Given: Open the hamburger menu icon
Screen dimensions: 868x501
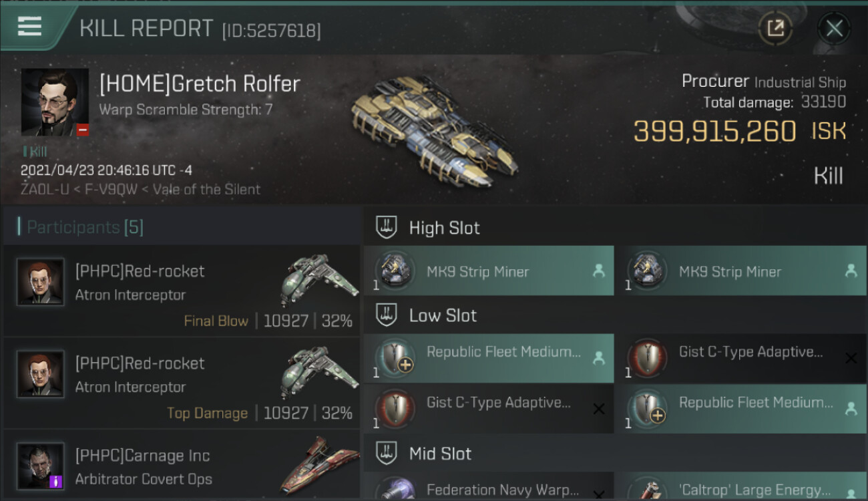Looking at the screenshot, I should (x=29, y=27).
